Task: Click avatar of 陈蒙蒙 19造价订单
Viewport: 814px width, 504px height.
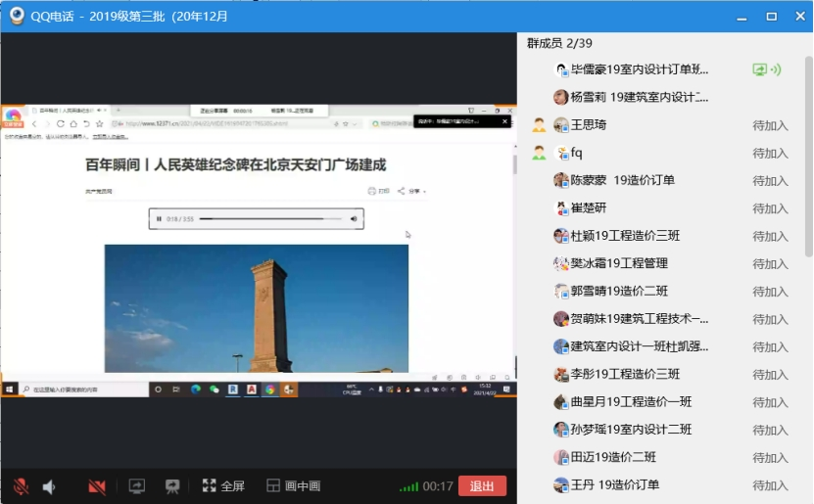Action: [561, 181]
